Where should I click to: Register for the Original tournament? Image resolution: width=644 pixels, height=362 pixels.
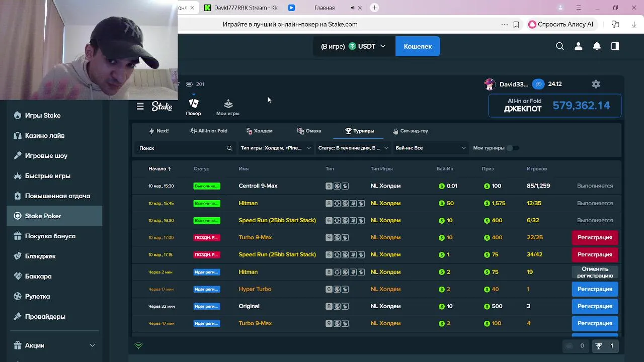point(595,306)
